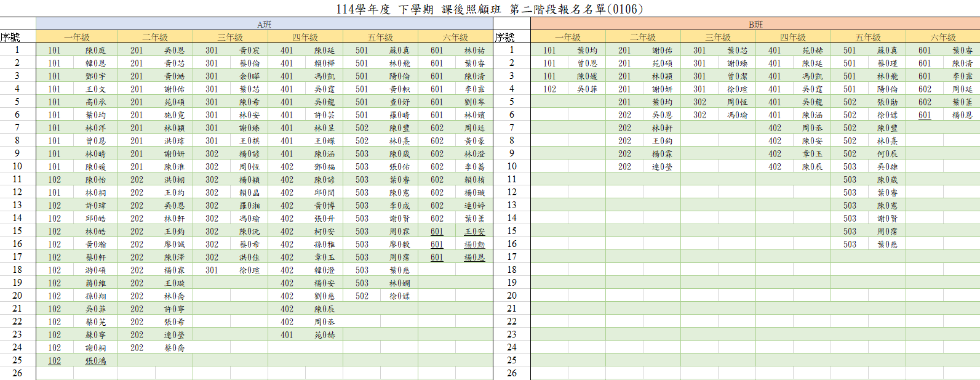The height and width of the screenshot is (380, 980).
Task: Click underlined name 王0安 in A班 六年級
Action: click(474, 232)
